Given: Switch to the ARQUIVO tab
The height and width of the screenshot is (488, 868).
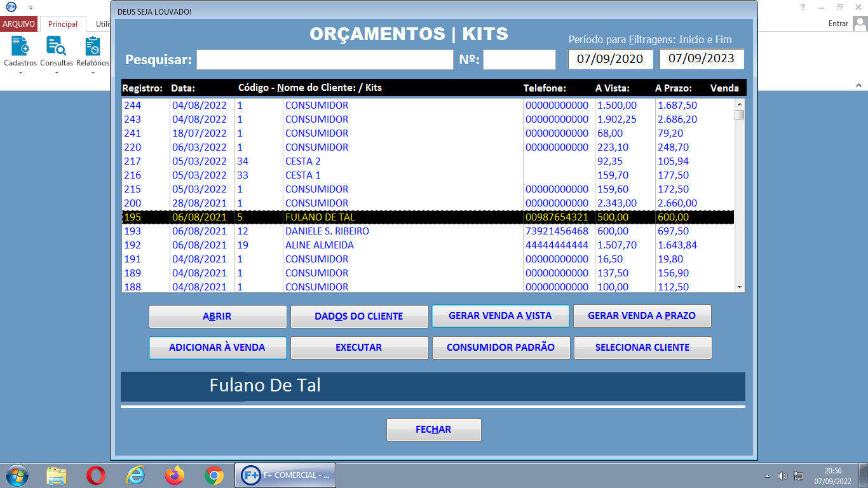Looking at the screenshot, I should tap(19, 23).
